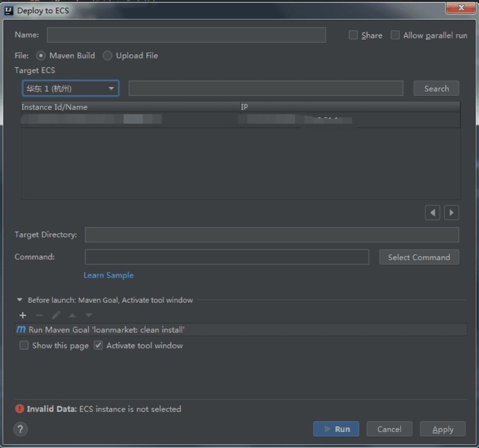Close the Deploy to ECS dialog
The image size is (479, 448).
(x=460, y=8)
